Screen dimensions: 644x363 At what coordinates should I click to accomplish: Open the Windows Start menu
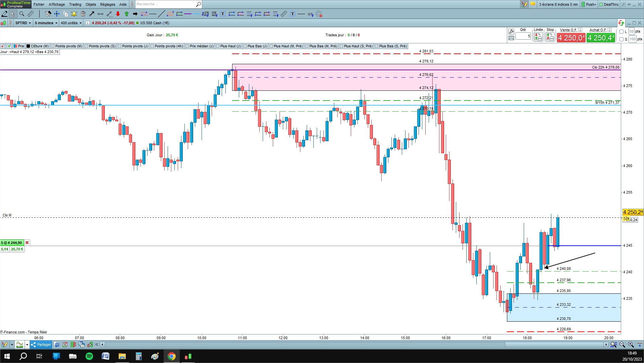[7, 356]
